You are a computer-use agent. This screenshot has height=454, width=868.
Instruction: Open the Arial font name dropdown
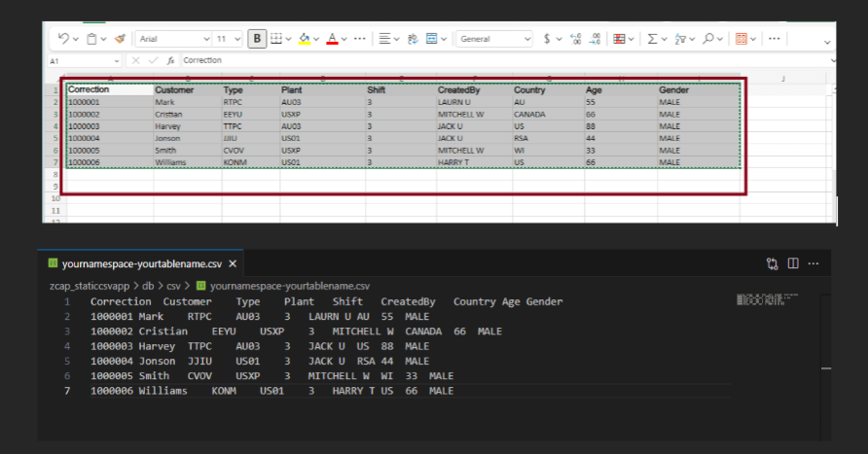173,39
